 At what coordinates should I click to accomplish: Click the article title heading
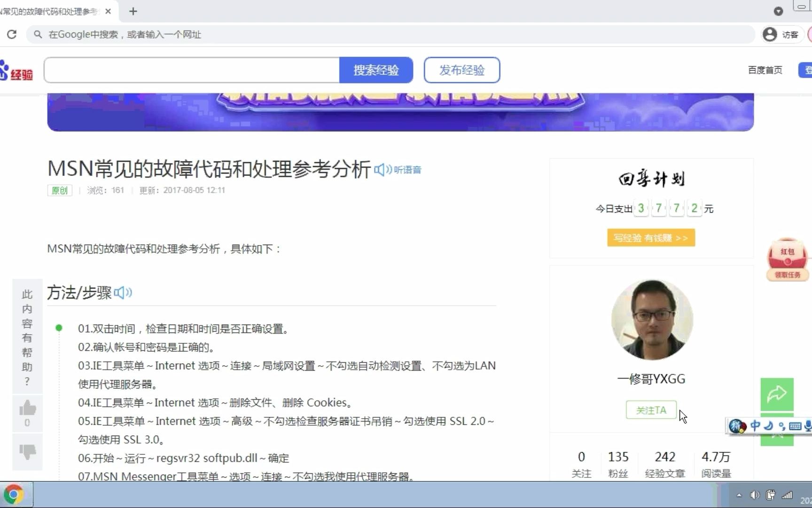(209, 169)
